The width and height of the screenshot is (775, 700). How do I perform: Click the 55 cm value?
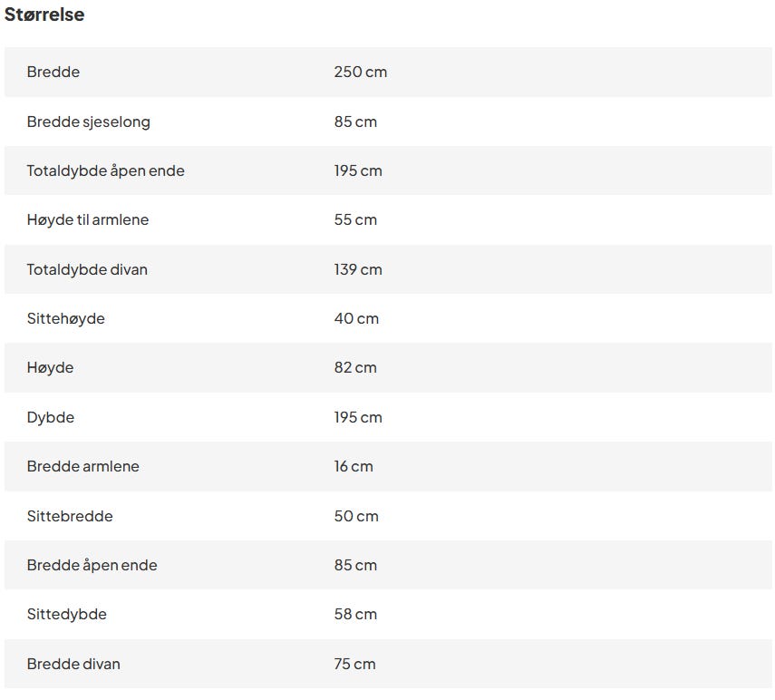click(x=354, y=219)
